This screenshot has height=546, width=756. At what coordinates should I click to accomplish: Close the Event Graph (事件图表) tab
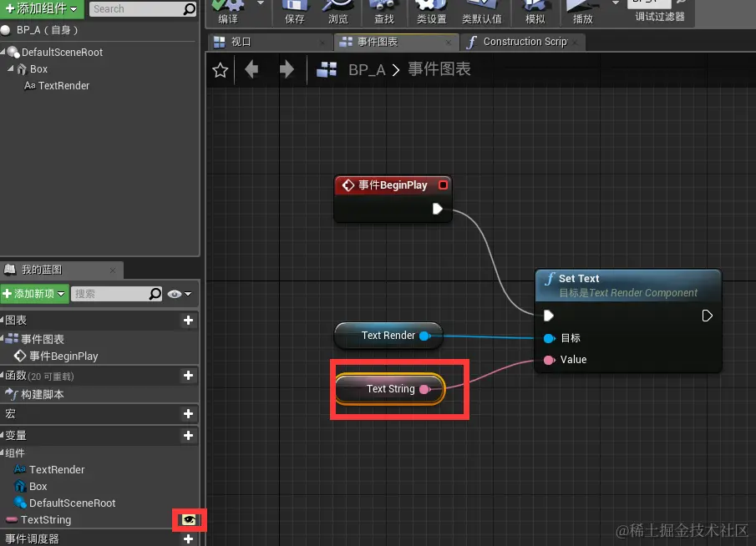pos(449,43)
